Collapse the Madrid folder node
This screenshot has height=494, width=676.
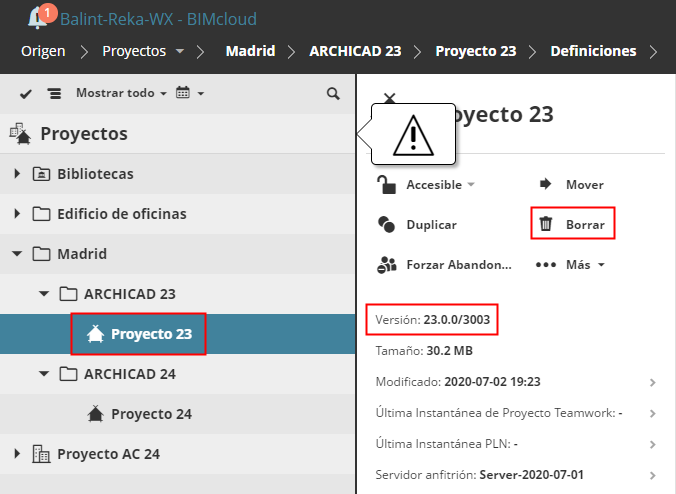coord(17,254)
